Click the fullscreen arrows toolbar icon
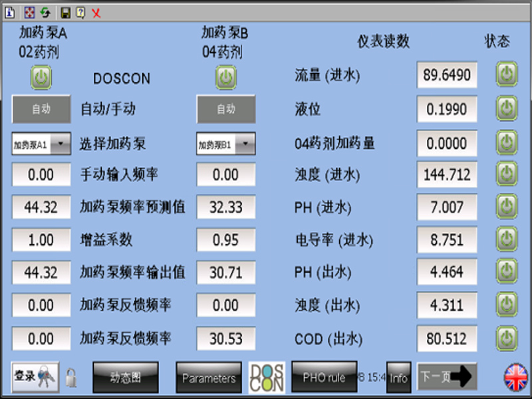Viewport: 532px width, 399px height. click(29, 12)
